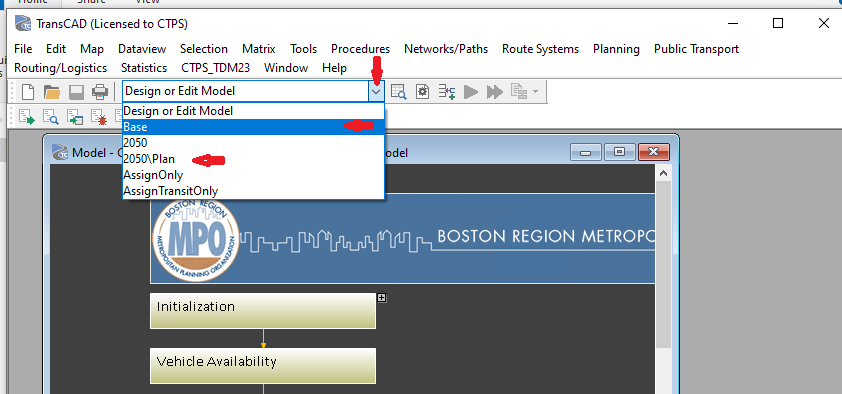The height and width of the screenshot is (394, 842).
Task: Click the add step flowchart icon
Action: (x=447, y=92)
